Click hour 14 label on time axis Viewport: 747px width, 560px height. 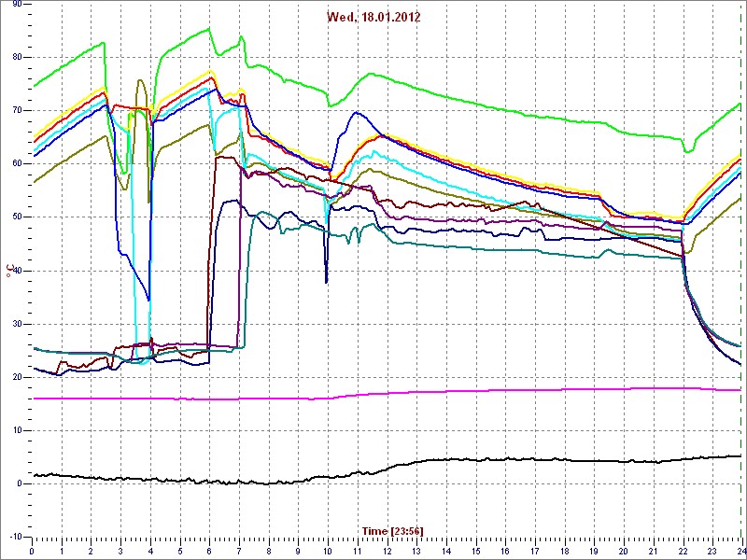pos(446,551)
